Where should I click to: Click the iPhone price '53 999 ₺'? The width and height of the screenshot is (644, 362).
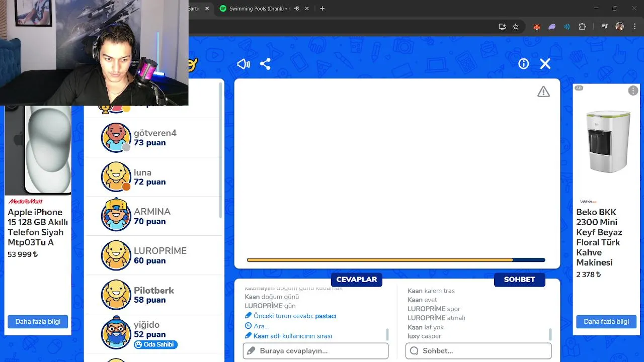(x=23, y=254)
